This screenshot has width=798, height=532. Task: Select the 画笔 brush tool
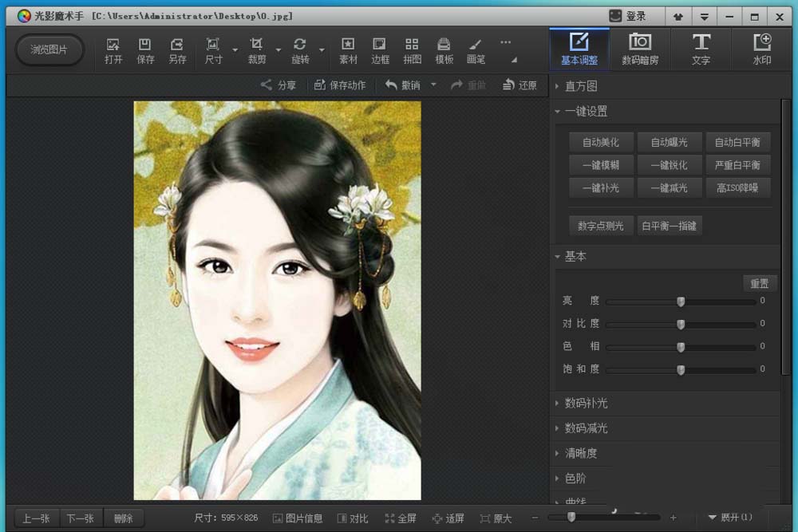[x=476, y=51]
